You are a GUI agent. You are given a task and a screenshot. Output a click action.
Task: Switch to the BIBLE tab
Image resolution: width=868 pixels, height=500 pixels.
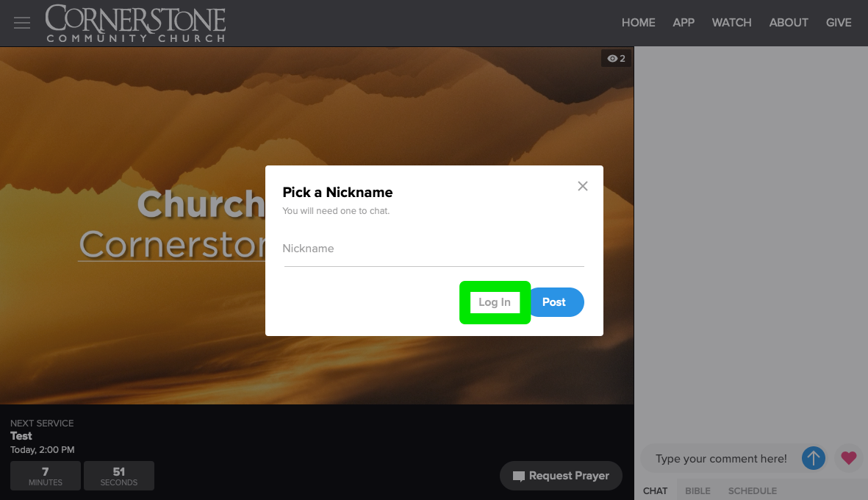[x=697, y=490]
